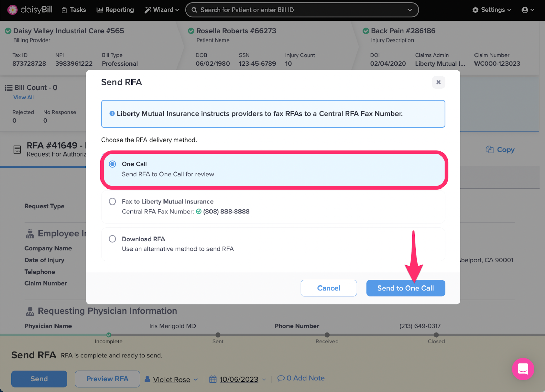Click the RFA document icon beside #41649
Image resolution: width=545 pixels, height=392 pixels.
coord(17,149)
